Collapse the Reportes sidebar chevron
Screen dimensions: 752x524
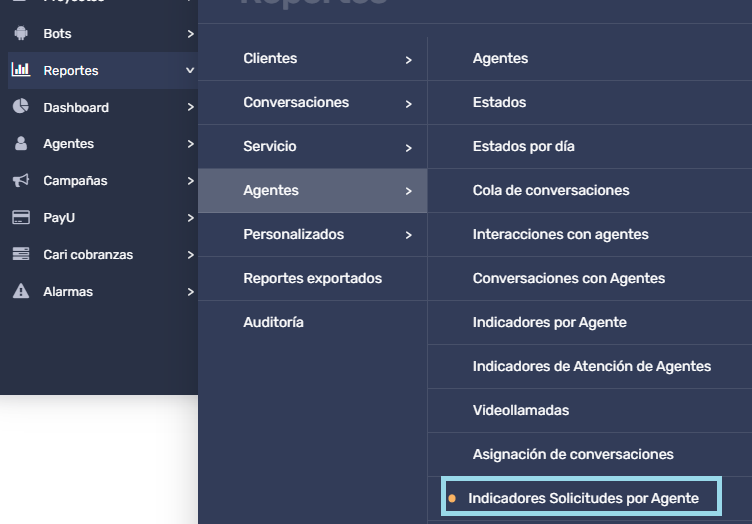point(190,70)
